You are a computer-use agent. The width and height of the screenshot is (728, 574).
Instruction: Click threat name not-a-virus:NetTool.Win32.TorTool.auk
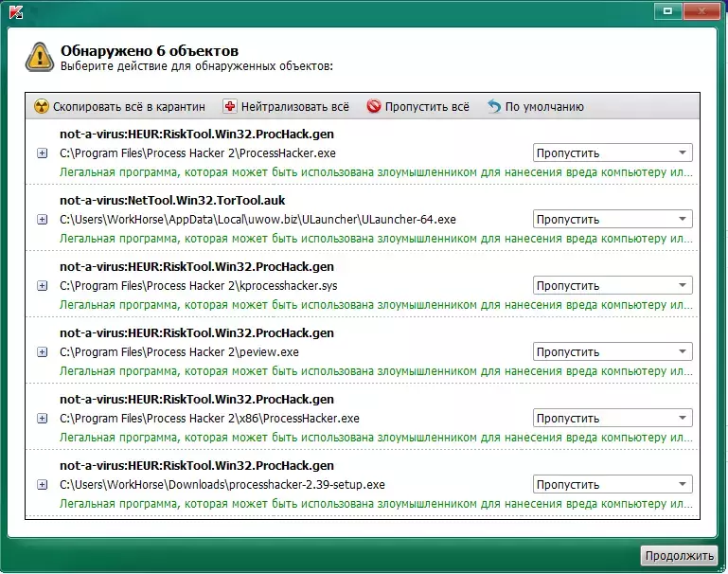(x=172, y=200)
